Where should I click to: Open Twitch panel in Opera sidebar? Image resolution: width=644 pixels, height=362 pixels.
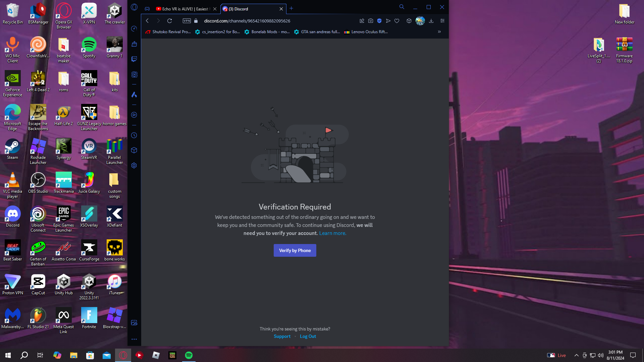(134, 59)
